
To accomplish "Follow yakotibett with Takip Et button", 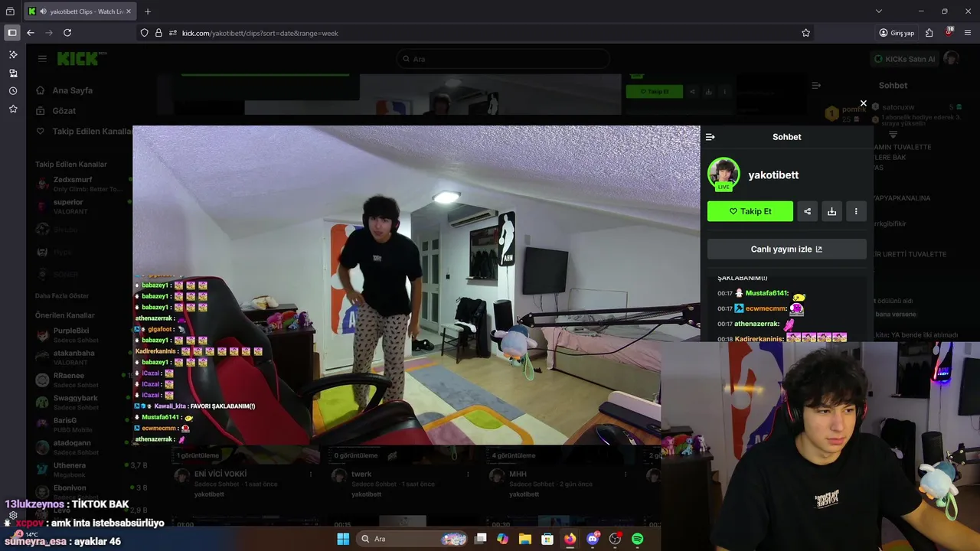I will pos(750,211).
